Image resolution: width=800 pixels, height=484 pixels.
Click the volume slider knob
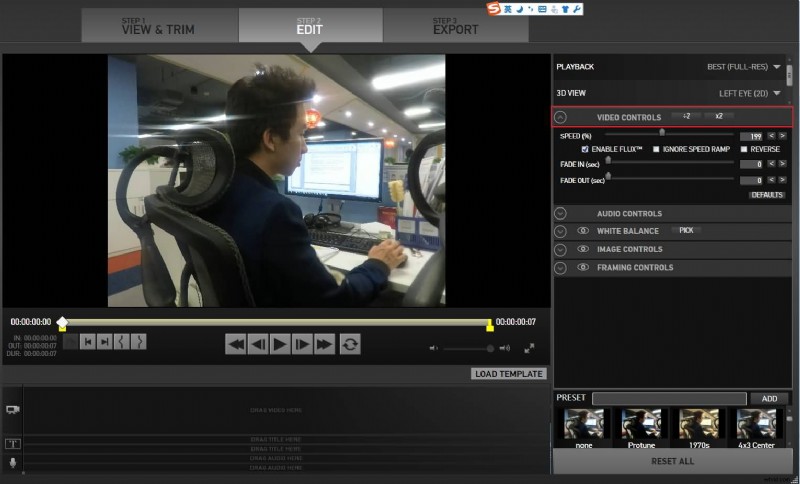[490, 348]
